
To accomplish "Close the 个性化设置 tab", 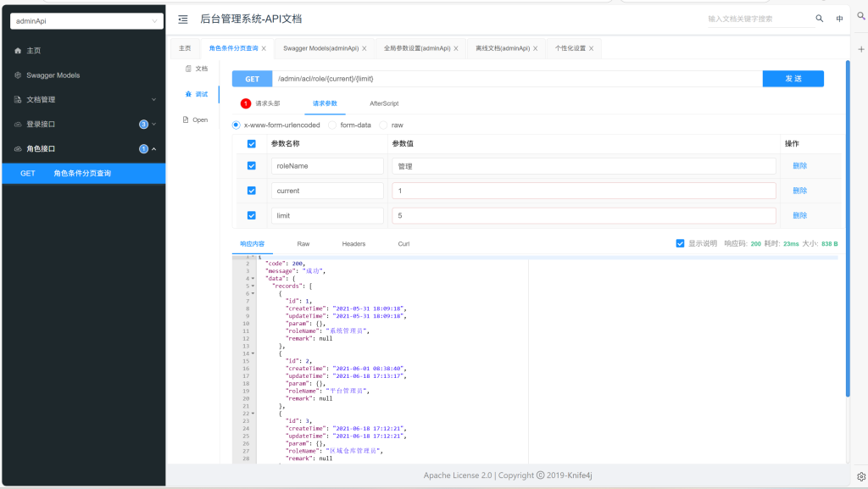I will tap(591, 48).
